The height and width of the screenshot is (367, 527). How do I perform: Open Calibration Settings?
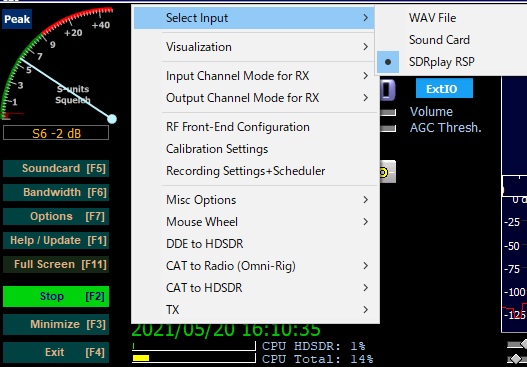point(254,149)
